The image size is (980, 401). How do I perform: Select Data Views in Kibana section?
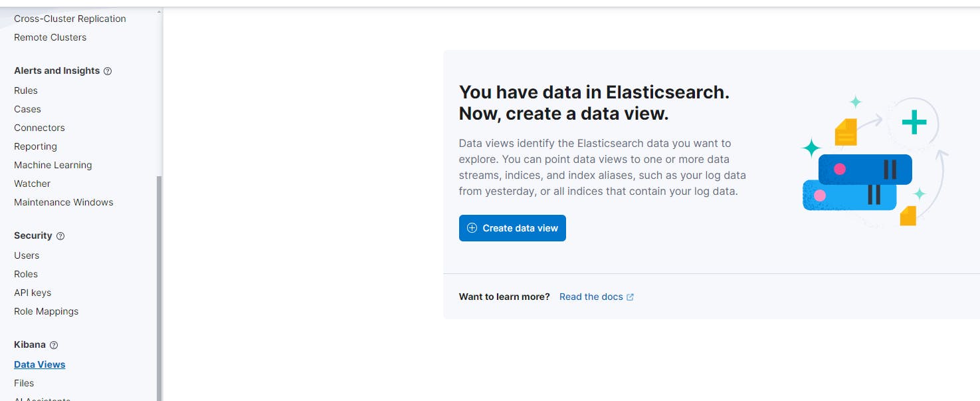pyautogui.click(x=40, y=364)
